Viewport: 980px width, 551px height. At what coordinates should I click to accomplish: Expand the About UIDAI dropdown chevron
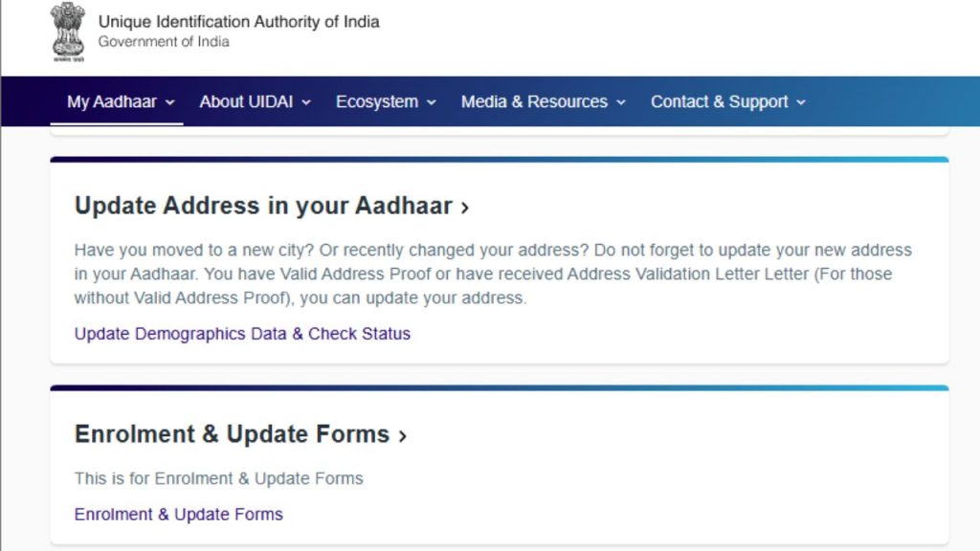point(306,102)
